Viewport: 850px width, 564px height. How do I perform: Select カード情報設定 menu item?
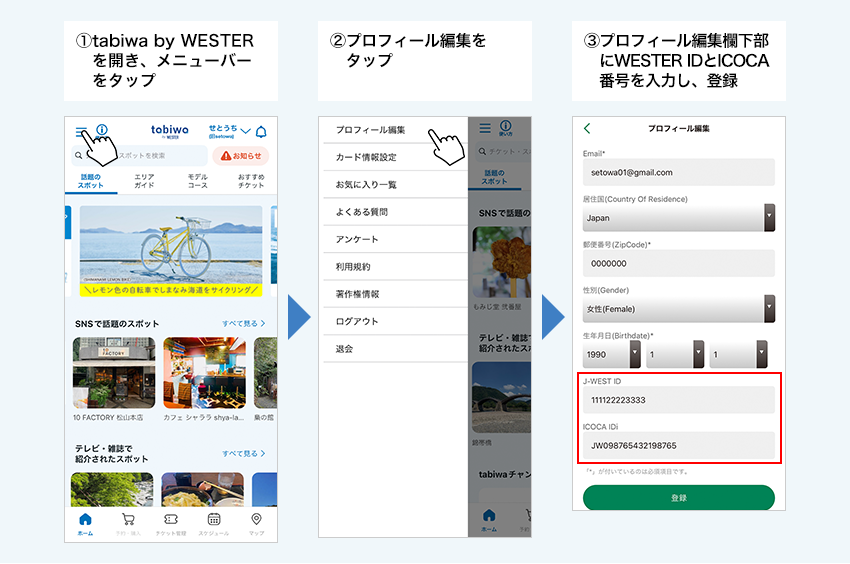tap(395, 157)
